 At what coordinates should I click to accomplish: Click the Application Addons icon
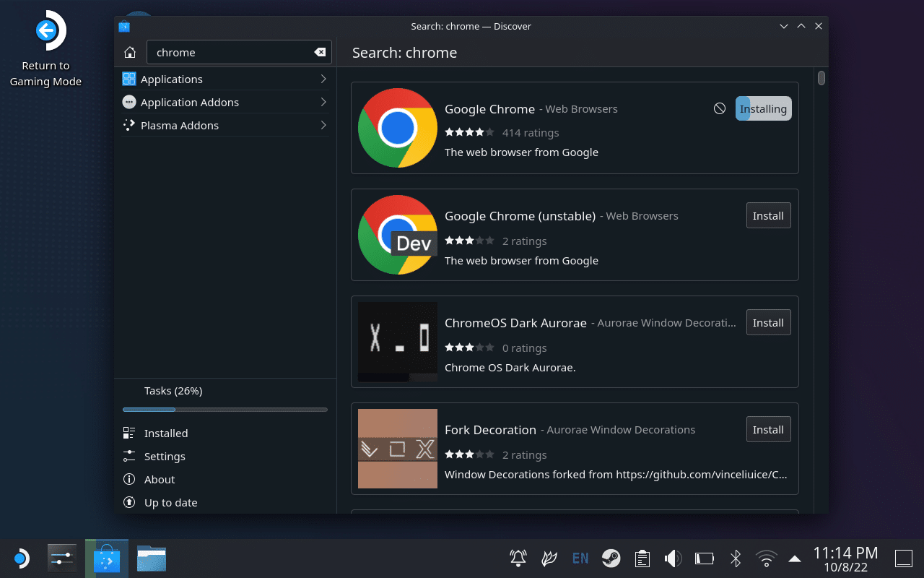coord(129,102)
